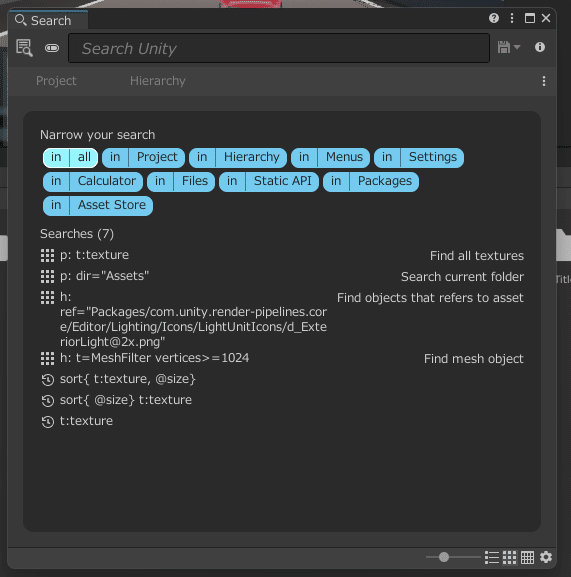Click 'Search current folder' description
Viewport: 571px width, 577px height.
pyautogui.click(x=462, y=277)
